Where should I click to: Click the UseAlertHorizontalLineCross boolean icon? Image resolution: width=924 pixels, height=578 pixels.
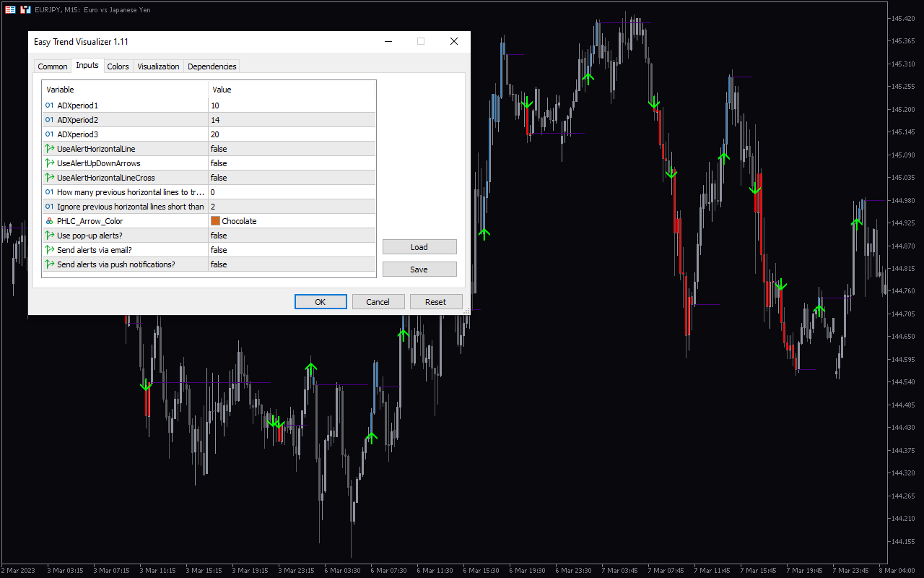[x=50, y=178]
